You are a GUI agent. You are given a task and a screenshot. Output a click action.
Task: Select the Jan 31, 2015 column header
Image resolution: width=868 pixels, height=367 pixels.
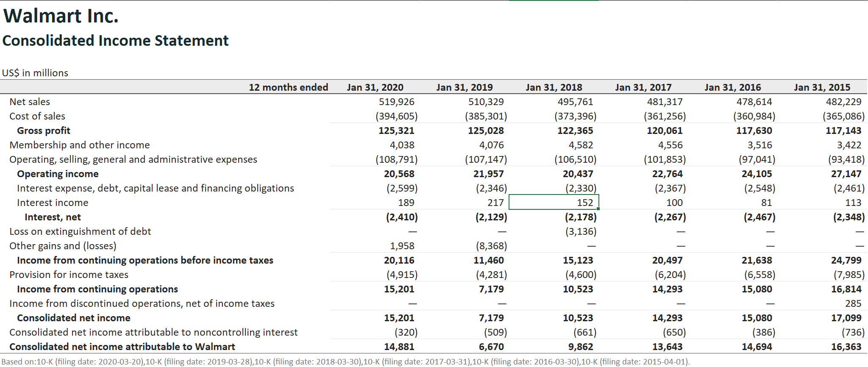pyautogui.click(x=822, y=87)
